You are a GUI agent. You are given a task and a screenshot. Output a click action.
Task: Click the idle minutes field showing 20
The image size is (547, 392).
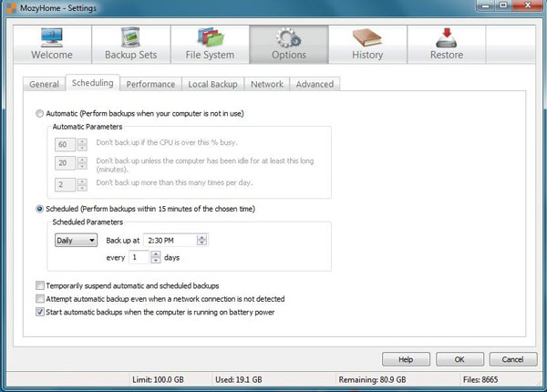tap(65, 163)
